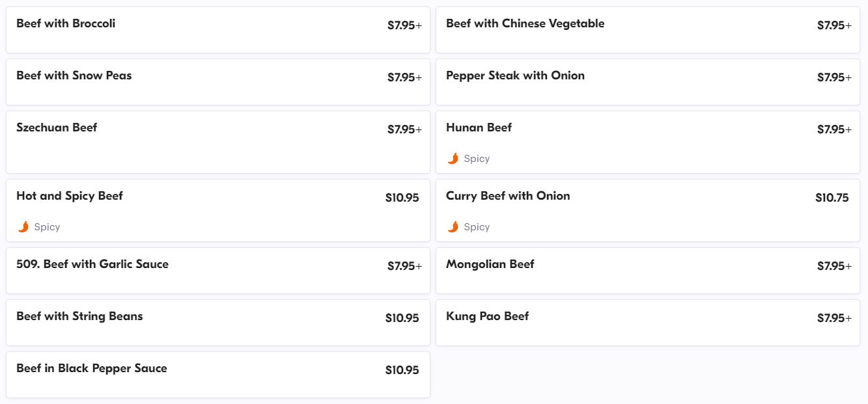Click Curry Beef with Onion title
868x404 pixels.
coord(508,196)
